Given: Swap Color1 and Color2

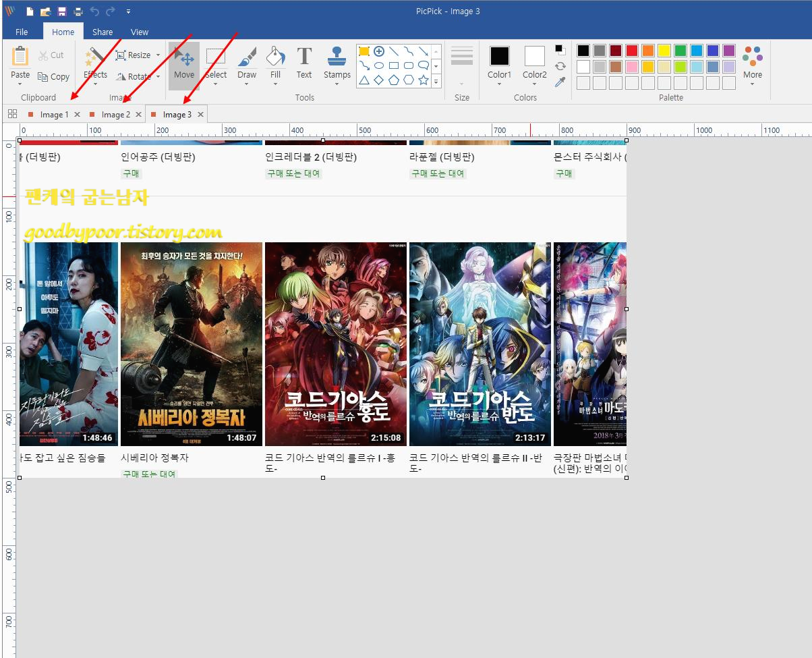Looking at the screenshot, I should (x=560, y=65).
